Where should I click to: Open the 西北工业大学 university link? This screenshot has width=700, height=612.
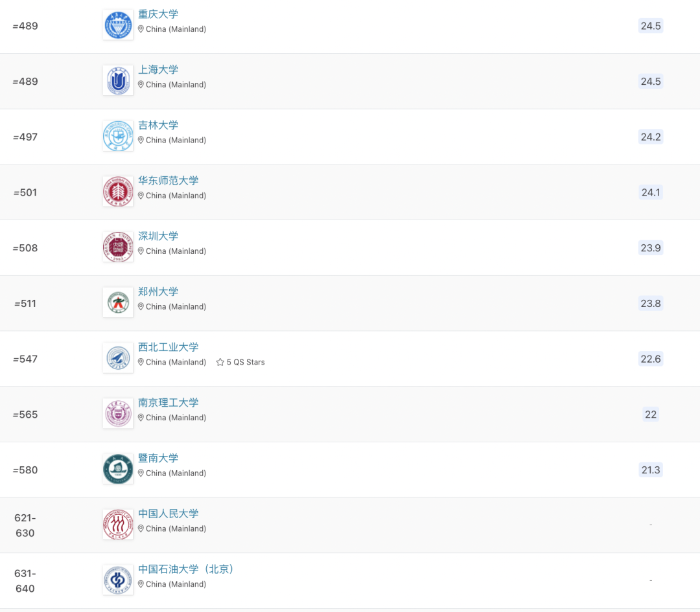tap(169, 347)
